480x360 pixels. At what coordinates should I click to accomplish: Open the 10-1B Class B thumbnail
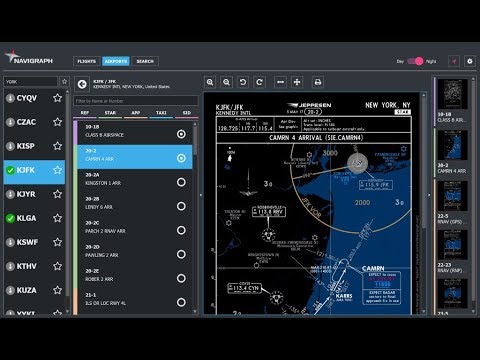click(452, 101)
